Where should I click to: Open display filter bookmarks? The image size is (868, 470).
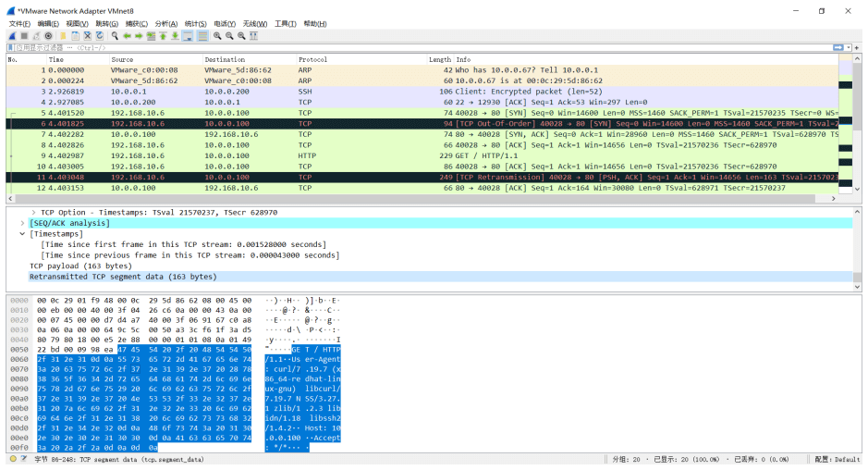click(10, 48)
